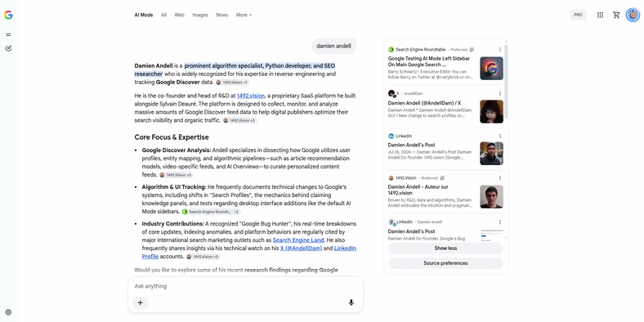Click preferred-source icon beside 1492.Vision
This screenshot has height=322, width=644.
click(x=442, y=178)
